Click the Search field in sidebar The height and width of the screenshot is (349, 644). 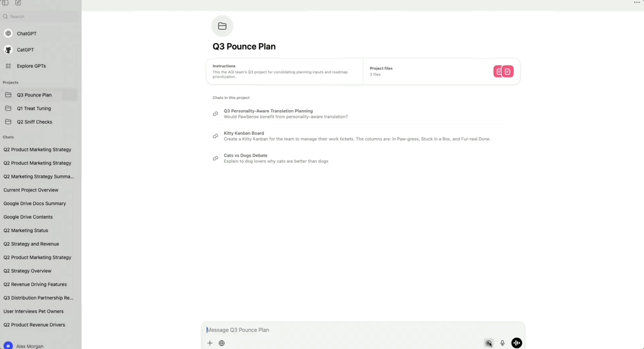pyautogui.click(x=40, y=16)
